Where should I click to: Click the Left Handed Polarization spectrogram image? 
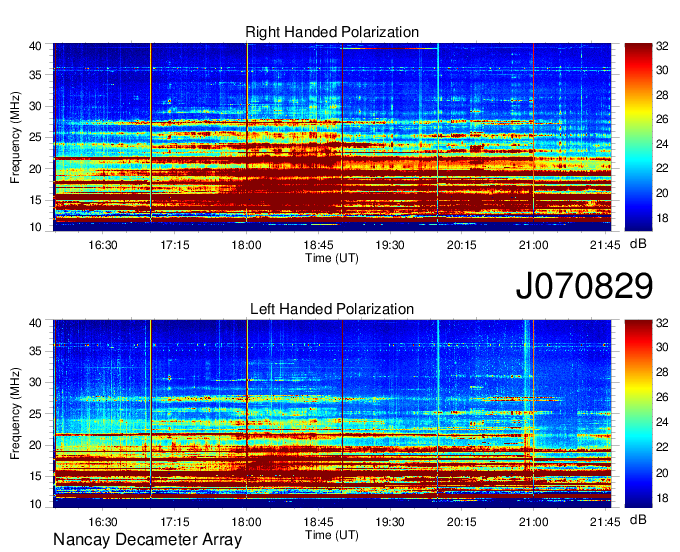332,414
